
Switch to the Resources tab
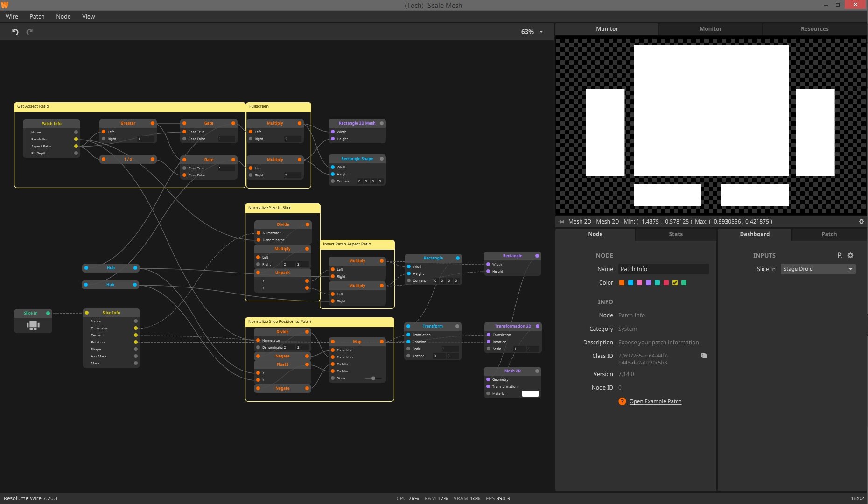[x=814, y=29]
